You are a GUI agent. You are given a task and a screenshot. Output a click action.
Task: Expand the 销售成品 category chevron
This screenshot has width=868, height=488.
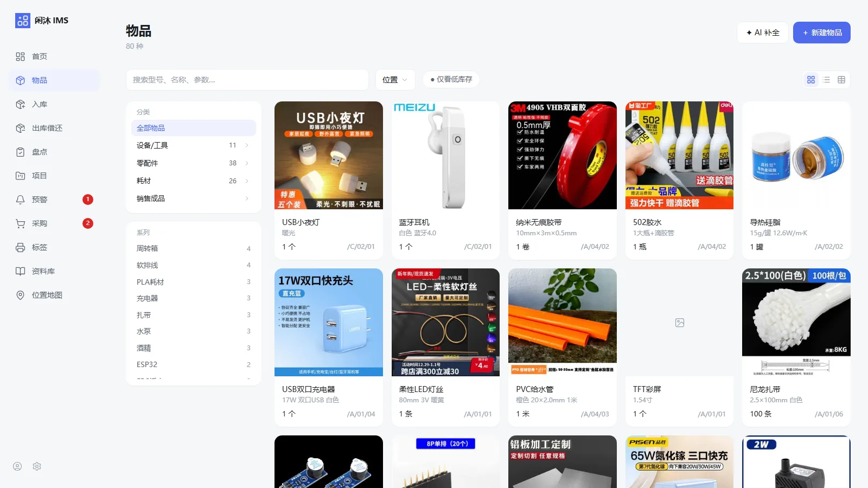pos(247,198)
